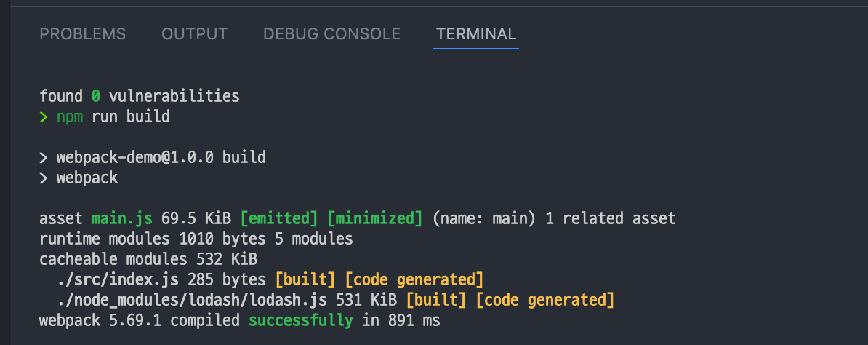Click the '1 related asset' text
This screenshot has width=868, height=345.
611,218
